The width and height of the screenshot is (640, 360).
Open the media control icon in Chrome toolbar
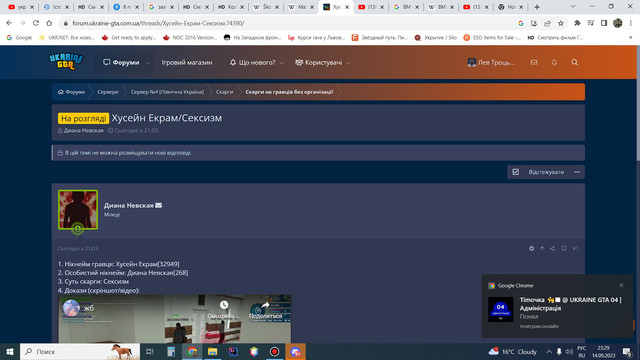(x=591, y=23)
